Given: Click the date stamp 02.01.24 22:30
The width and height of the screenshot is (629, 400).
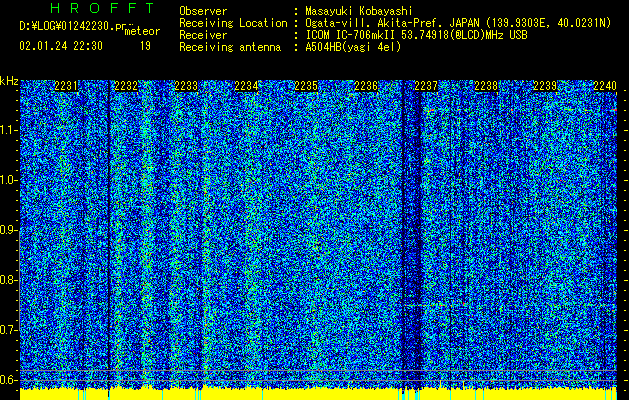Looking at the screenshot, I should click(61, 46).
